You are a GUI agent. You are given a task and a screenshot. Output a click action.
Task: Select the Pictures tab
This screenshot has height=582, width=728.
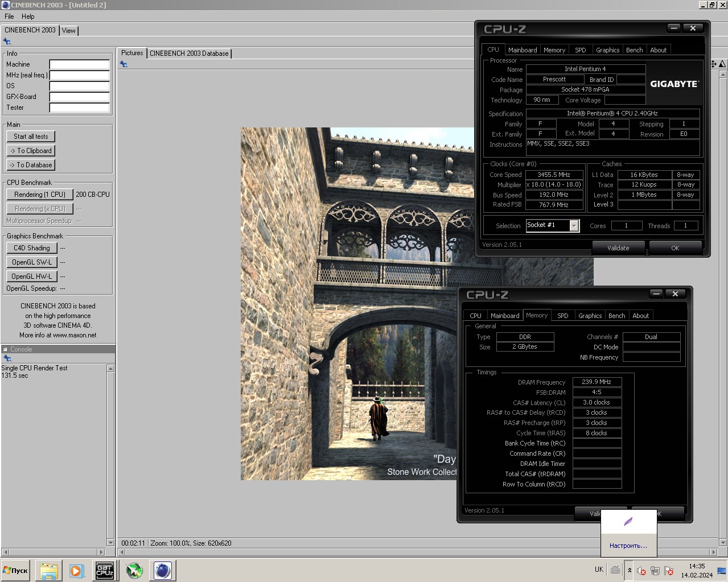132,53
